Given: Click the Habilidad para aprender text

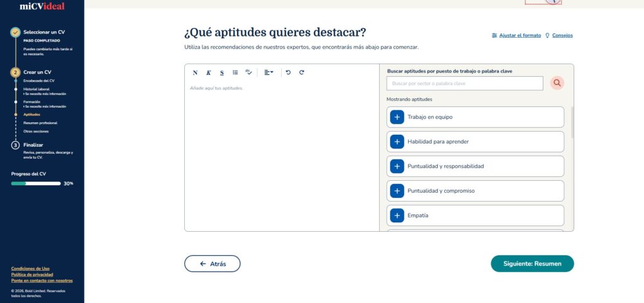Looking at the screenshot, I should [x=438, y=142].
